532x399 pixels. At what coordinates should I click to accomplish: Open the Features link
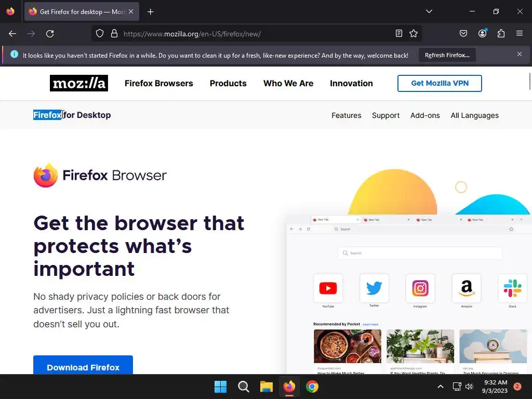pyautogui.click(x=347, y=115)
